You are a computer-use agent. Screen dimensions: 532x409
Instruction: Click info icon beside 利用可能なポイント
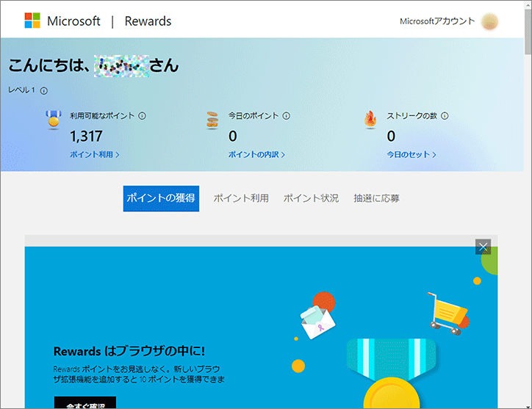coord(142,116)
